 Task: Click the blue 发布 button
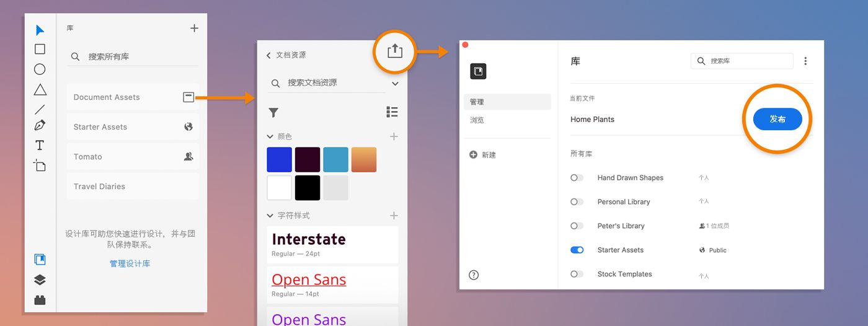777,119
